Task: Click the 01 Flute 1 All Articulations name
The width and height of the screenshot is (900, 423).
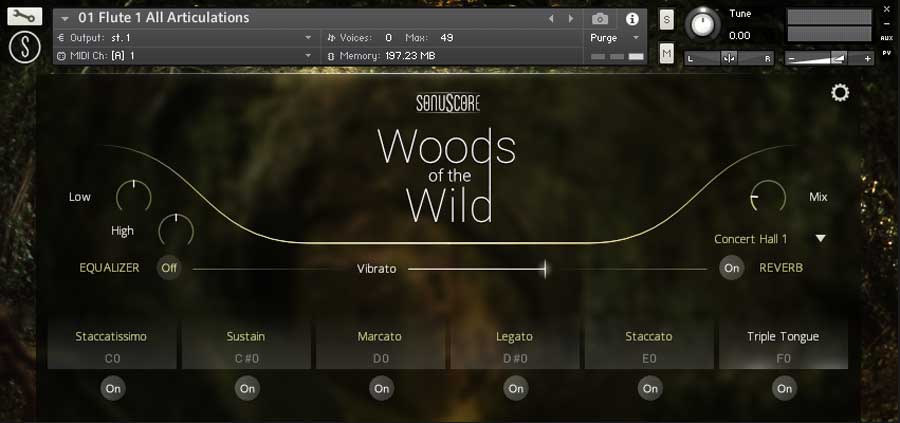Action: 164,18
